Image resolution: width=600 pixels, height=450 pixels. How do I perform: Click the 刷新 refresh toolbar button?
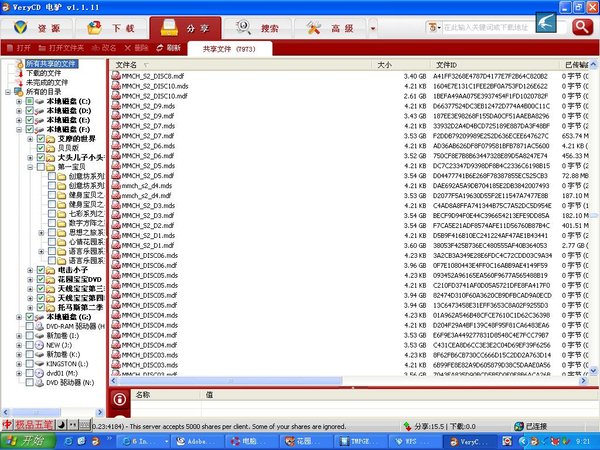[x=168, y=48]
